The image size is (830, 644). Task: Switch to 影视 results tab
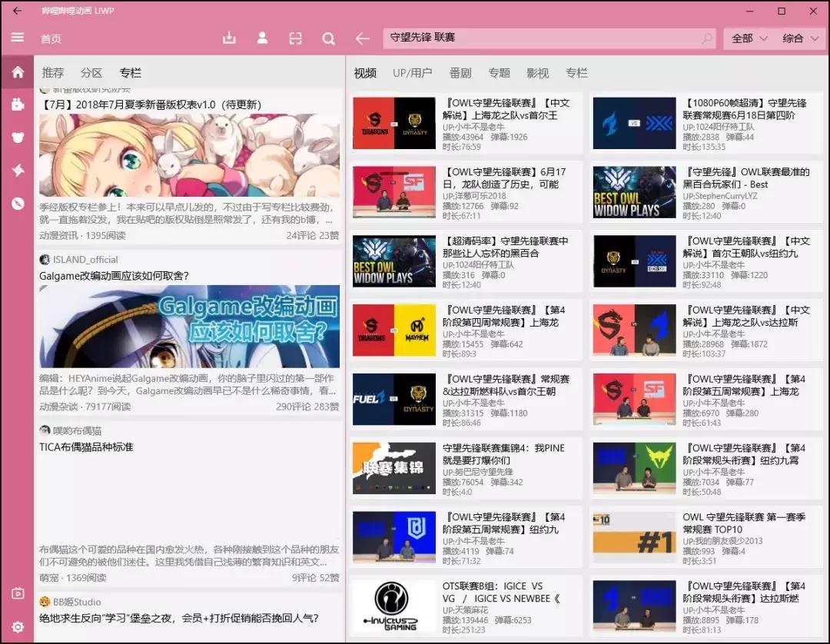tap(537, 73)
